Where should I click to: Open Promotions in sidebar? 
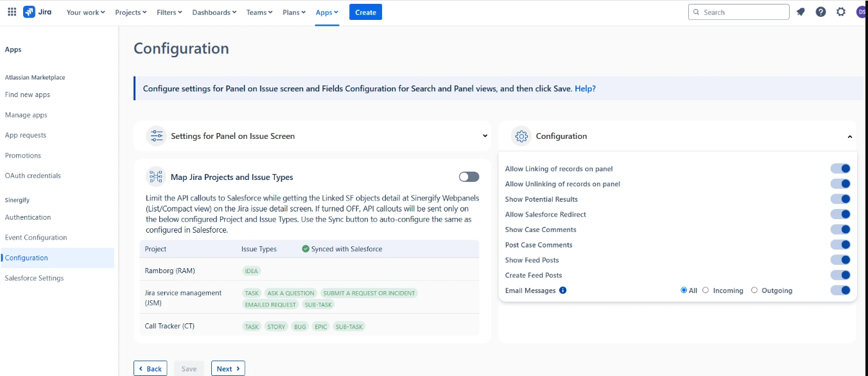click(23, 156)
